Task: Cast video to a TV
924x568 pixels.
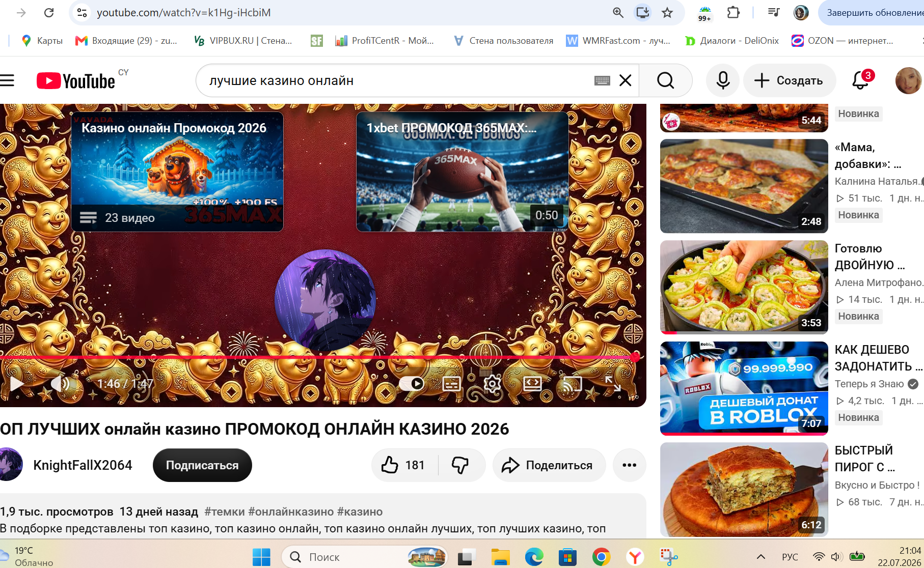Action: coord(572,383)
